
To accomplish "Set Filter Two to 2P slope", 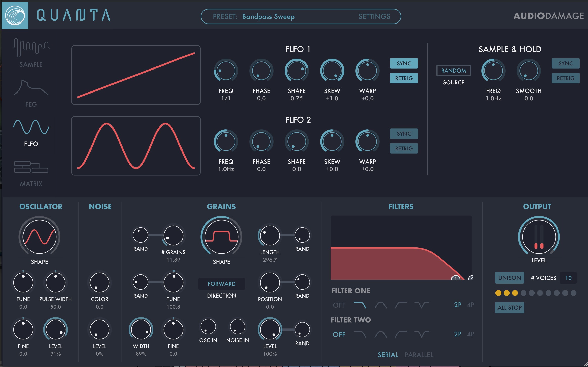I will coord(458,334).
